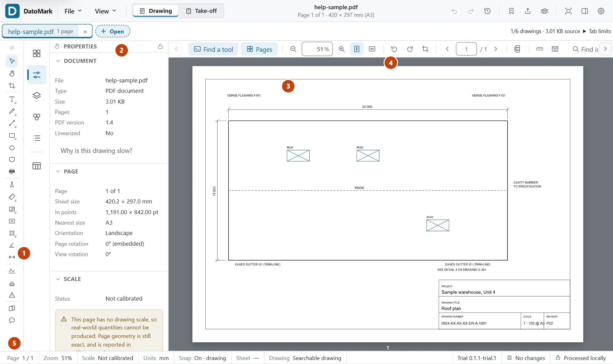
Task: Select the angle measurement tool
Action: pos(12,245)
